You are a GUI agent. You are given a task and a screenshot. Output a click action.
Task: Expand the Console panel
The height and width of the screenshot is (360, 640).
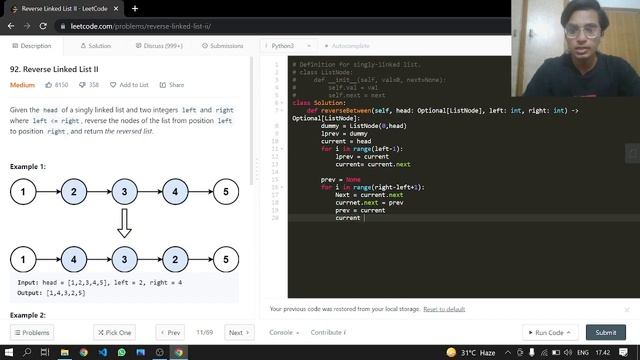pos(284,332)
